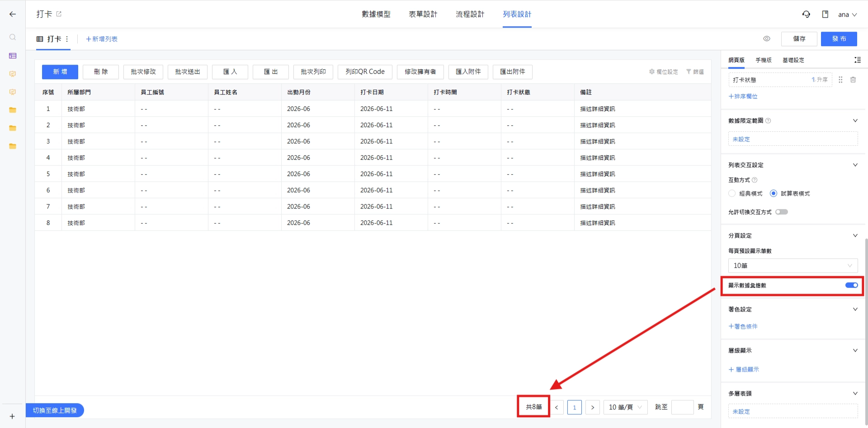
Task: Open the 篩選 filter icon
Action: tap(695, 71)
